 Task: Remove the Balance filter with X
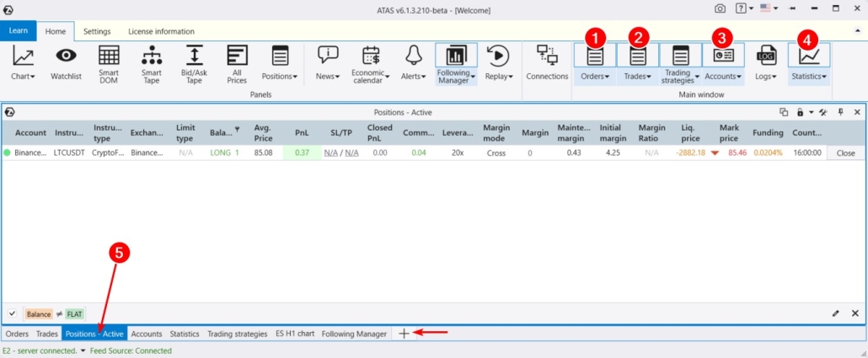(855, 313)
